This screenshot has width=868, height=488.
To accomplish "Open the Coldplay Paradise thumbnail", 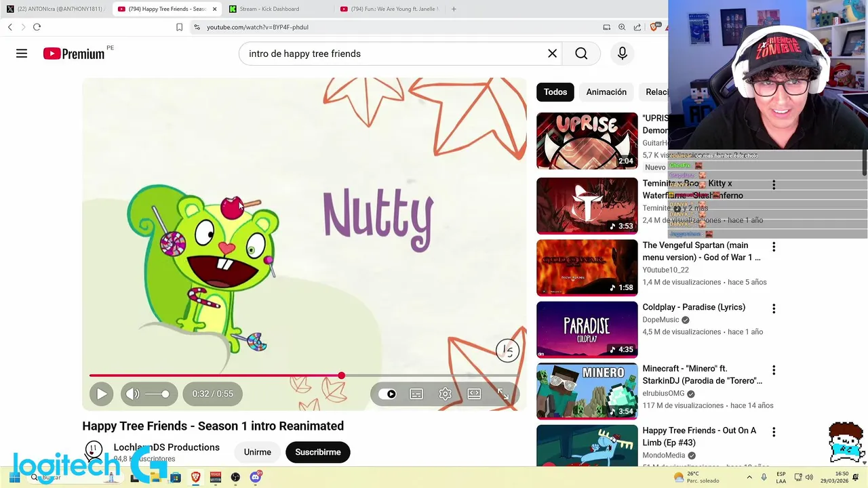I will pos(587,329).
